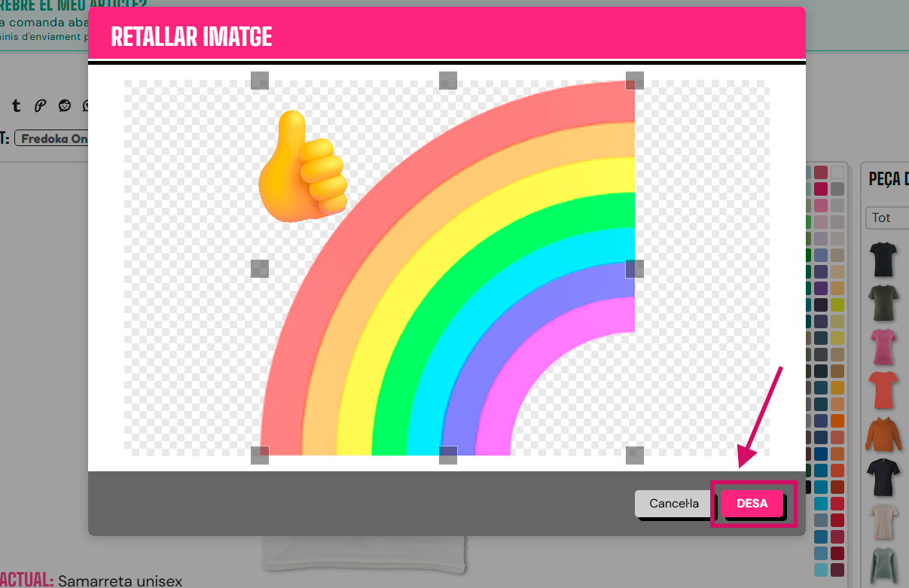The image size is (909, 588).
Task: Choose the olive green t-shirt thumbnail
Action: [883, 303]
